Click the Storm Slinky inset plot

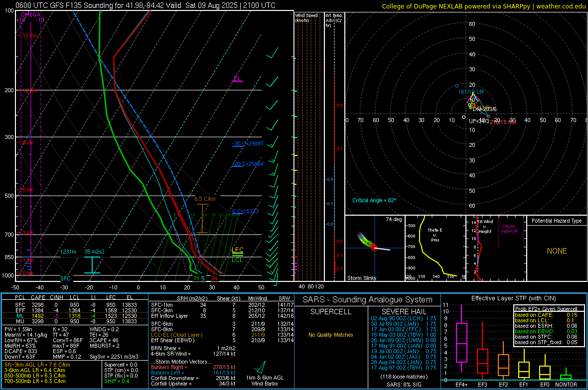[375, 248]
